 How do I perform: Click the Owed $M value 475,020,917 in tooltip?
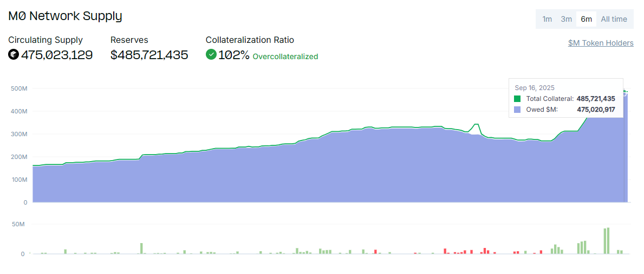[596, 110]
